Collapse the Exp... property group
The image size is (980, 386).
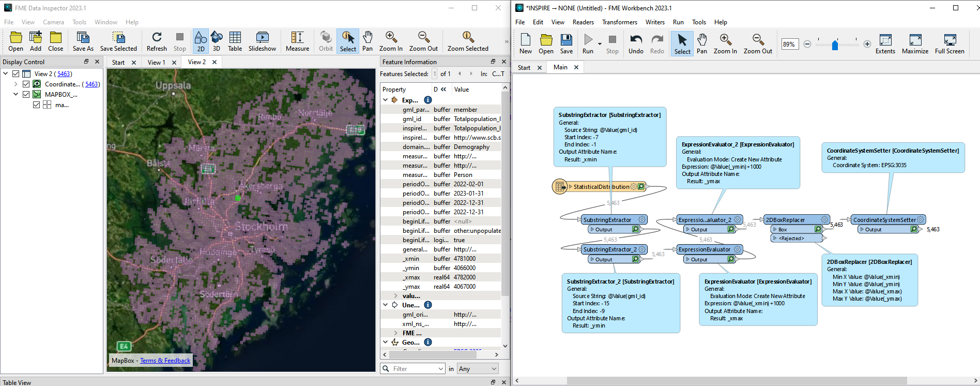coord(385,100)
